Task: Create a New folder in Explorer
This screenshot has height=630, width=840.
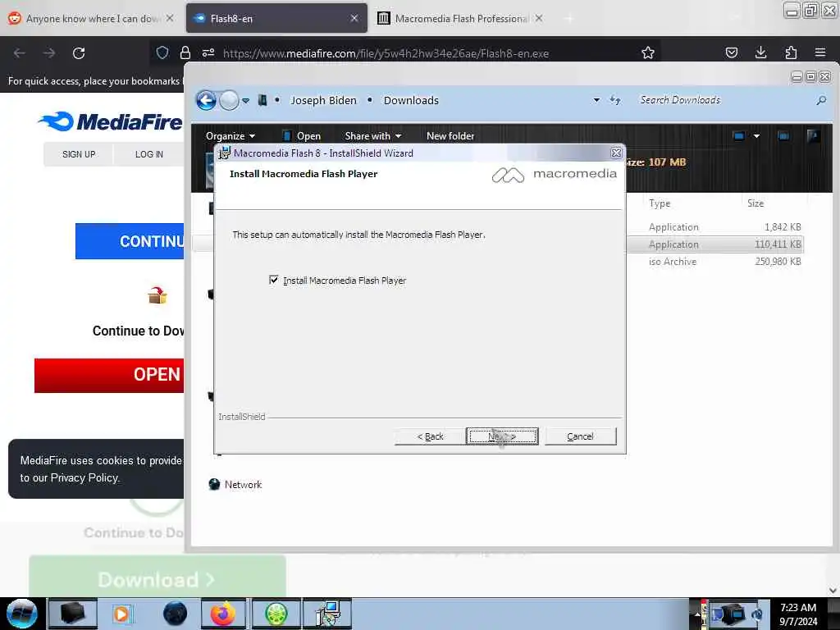Action: [450, 136]
